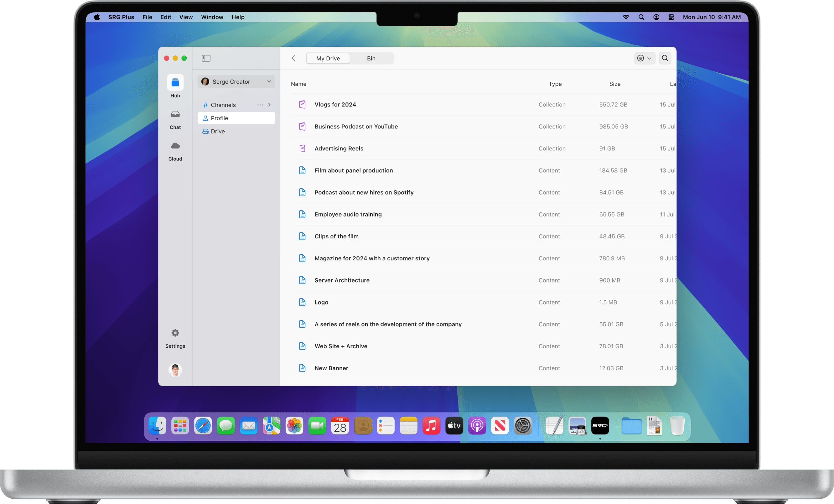The image size is (834, 504).
Task: Open the Vlogs for 2024 collection
Action: click(x=335, y=105)
